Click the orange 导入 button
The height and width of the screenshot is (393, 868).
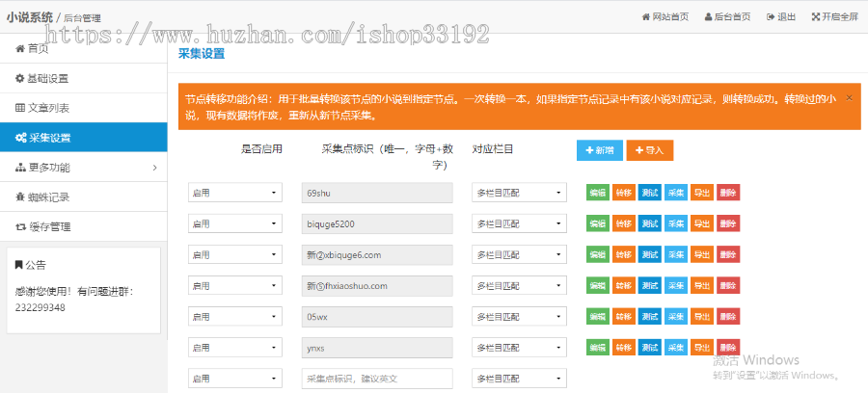650,150
